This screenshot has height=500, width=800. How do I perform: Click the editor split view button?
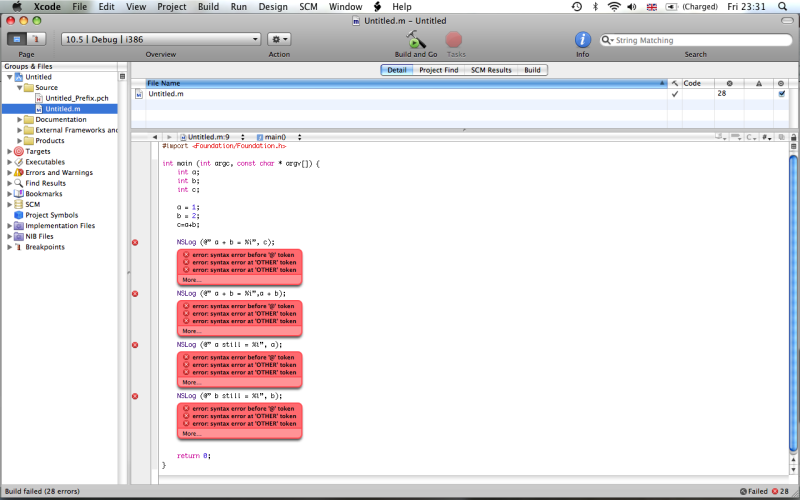[x=793, y=146]
